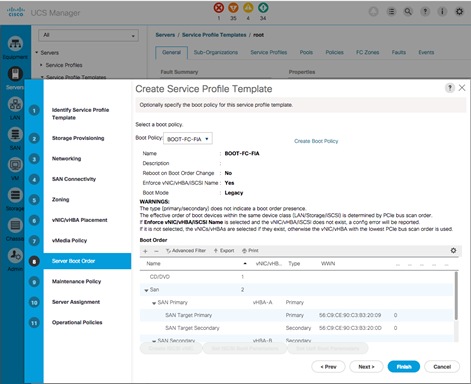Click the Next button
The width and height of the screenshot is (471, 384).
coord(366,367)
